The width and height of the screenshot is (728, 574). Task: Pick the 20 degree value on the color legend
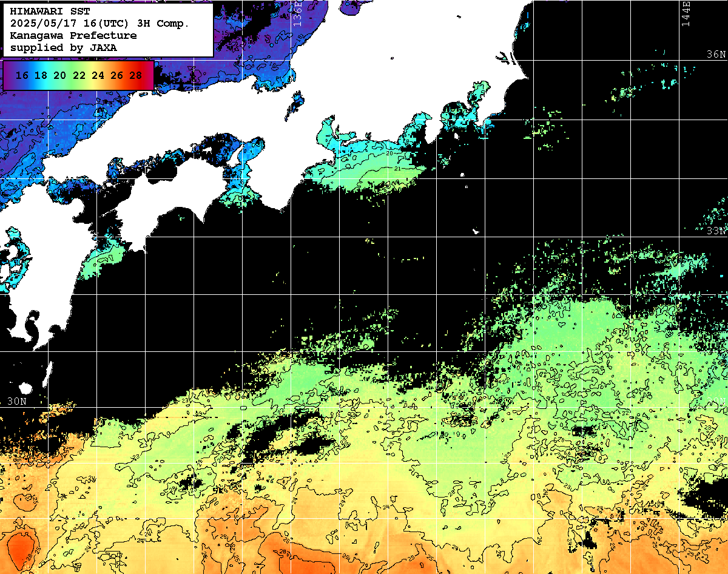point(60,76)
